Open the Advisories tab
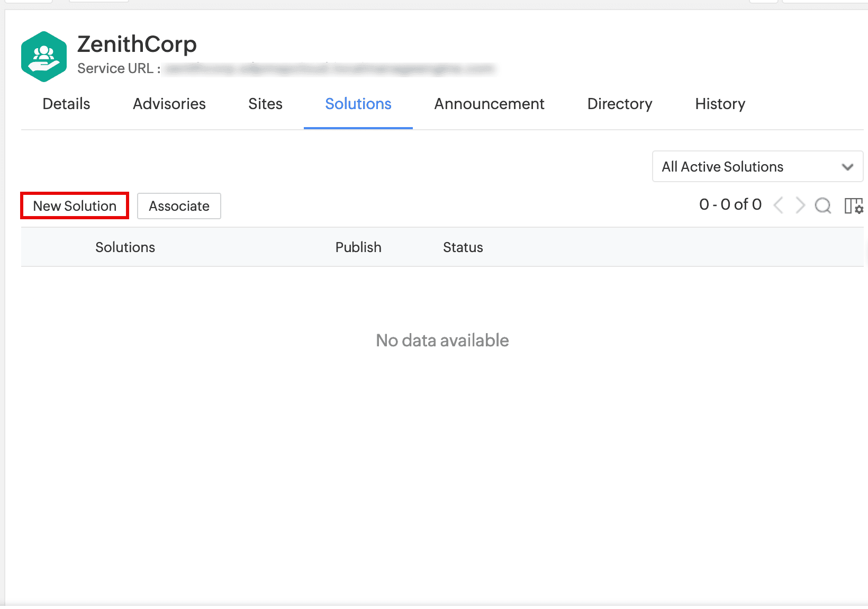Image resolution: width=868 pixels, height=609 pixels. 169,104
